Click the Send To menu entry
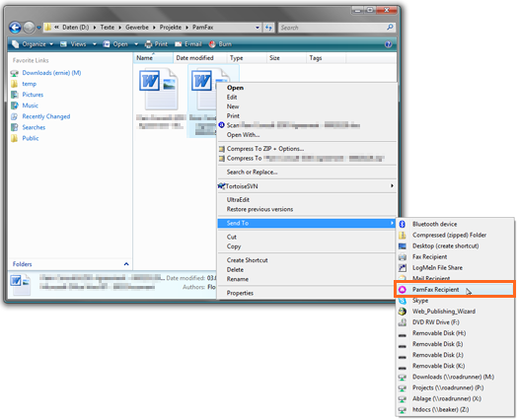 pyautogui.click(x=307, y=223)
